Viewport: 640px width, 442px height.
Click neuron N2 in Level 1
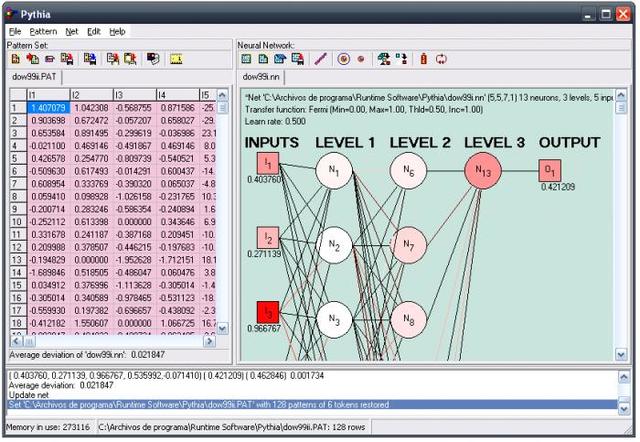pos(334,245)
